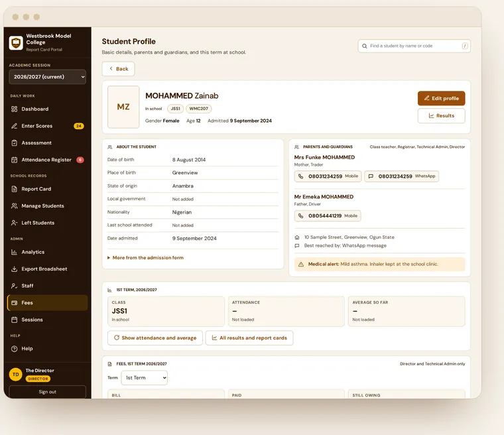Click the date of birth 8 August 2014
Image resolution: width=504 pixels, height=435 pixels.
[189, 160]
